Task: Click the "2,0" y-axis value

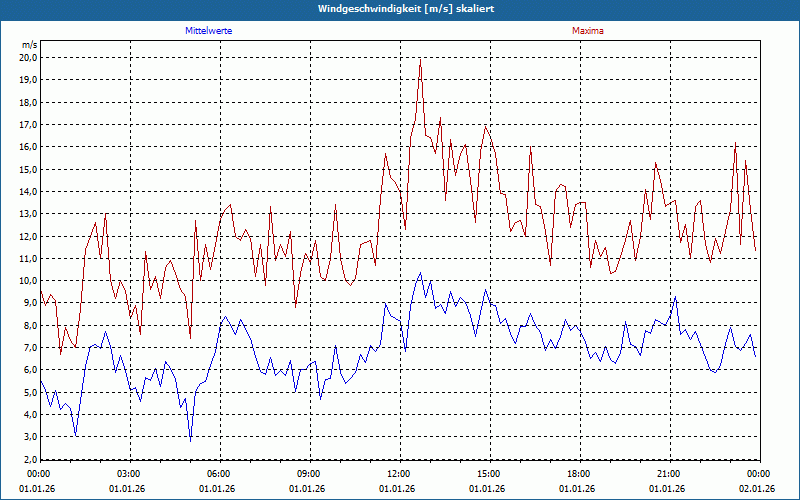Action: [31, 459]
